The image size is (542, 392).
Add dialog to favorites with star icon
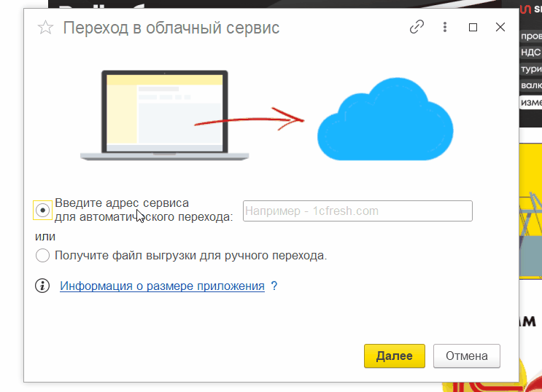pos(45,28)
